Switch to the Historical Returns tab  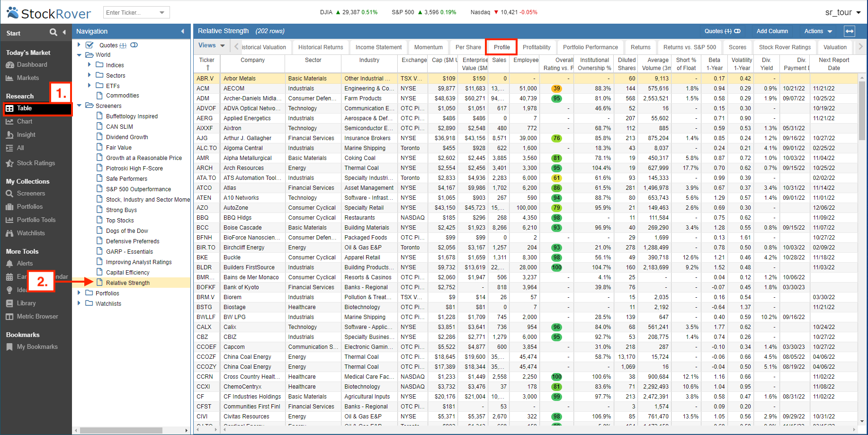[321, 47]
